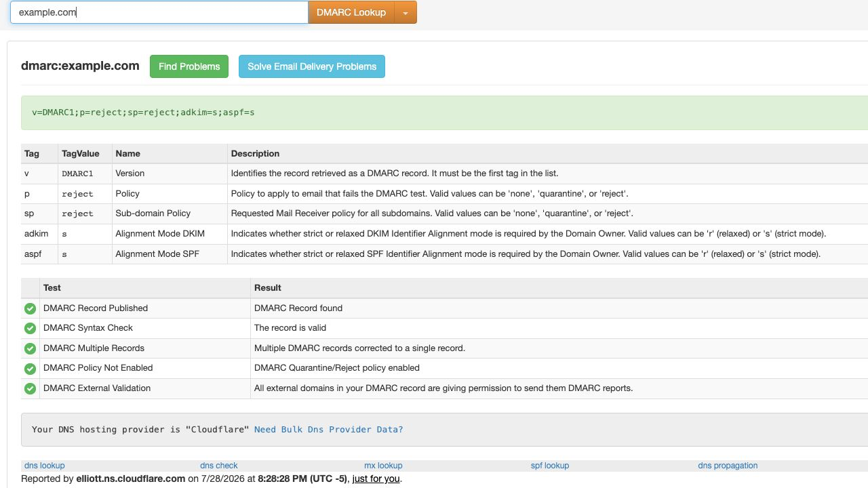The height and width of the screenshot is (488, 868).
Task: Click the elliott.ns.cloudflare.com reporter text
Action: point(131,479)
